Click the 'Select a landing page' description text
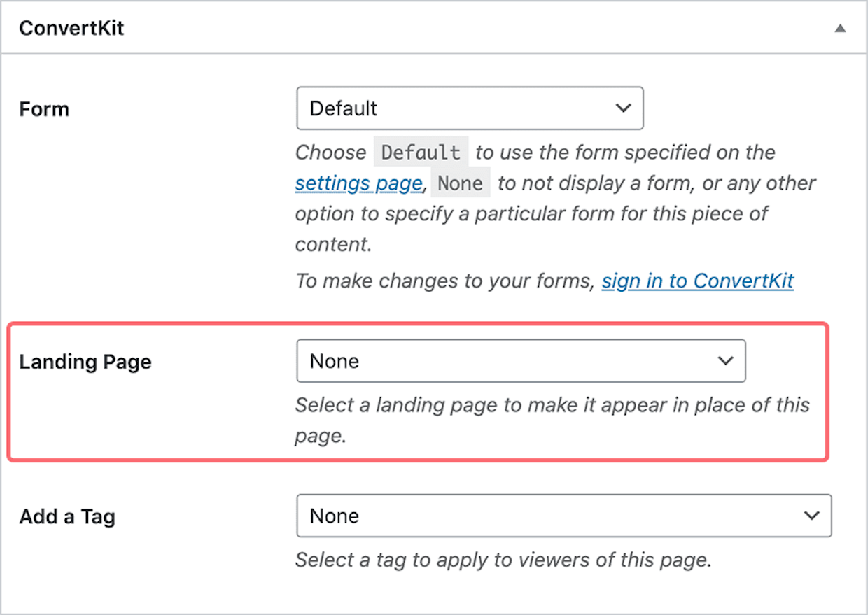This screenshot has width=868, height=615. pos(552,420)
